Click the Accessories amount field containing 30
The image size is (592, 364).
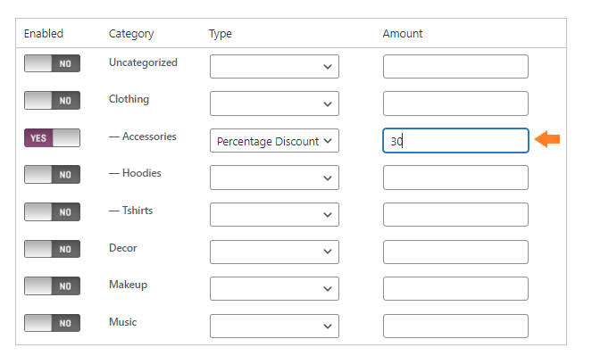[455, 141]
